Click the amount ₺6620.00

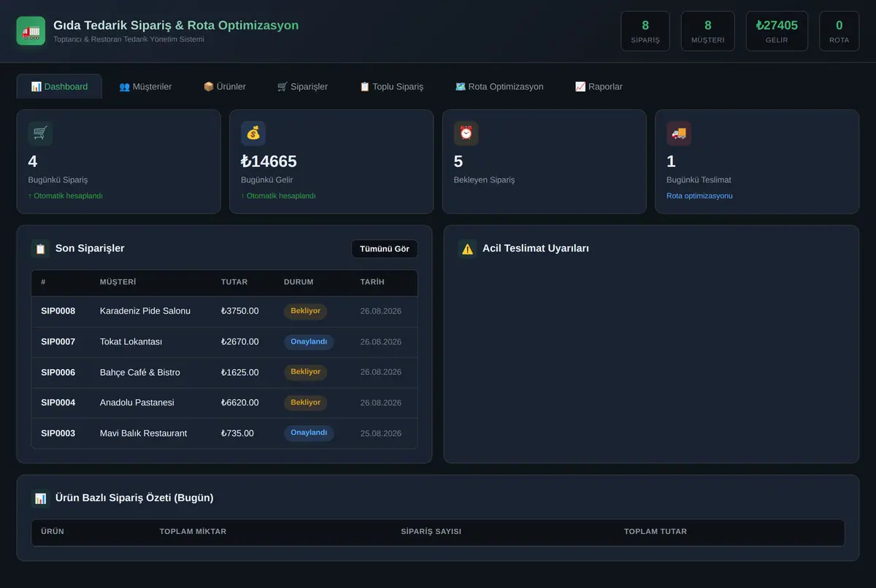240,403
